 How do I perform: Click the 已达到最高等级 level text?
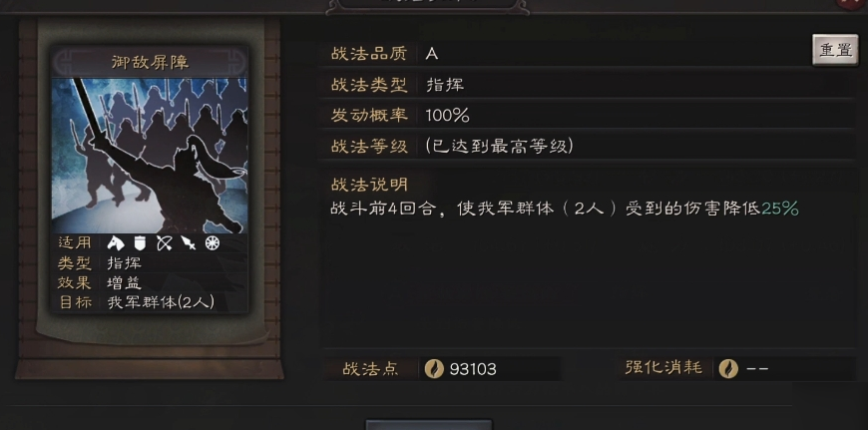499,146
